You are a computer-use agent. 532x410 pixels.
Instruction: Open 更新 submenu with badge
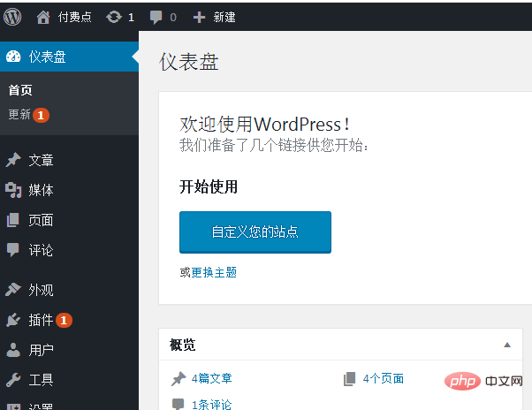[x=20, y=115]
